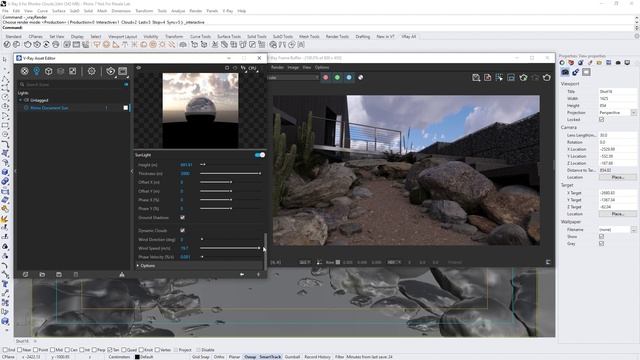Open the Options menu in Frame Buffer
Viewport: 640px width, 360px height.
click(322, 67)
